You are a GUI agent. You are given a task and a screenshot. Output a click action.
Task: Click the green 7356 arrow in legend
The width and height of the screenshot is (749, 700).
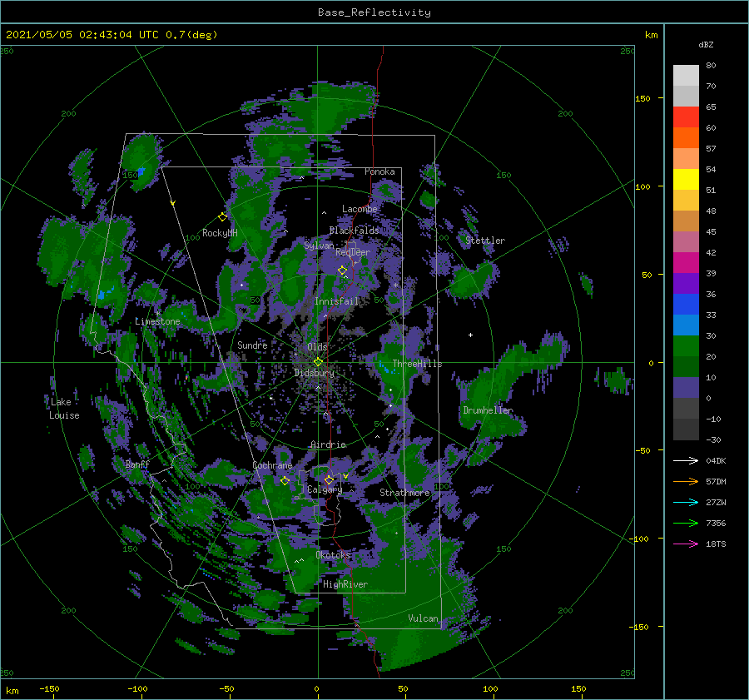[x=686, y=524]
